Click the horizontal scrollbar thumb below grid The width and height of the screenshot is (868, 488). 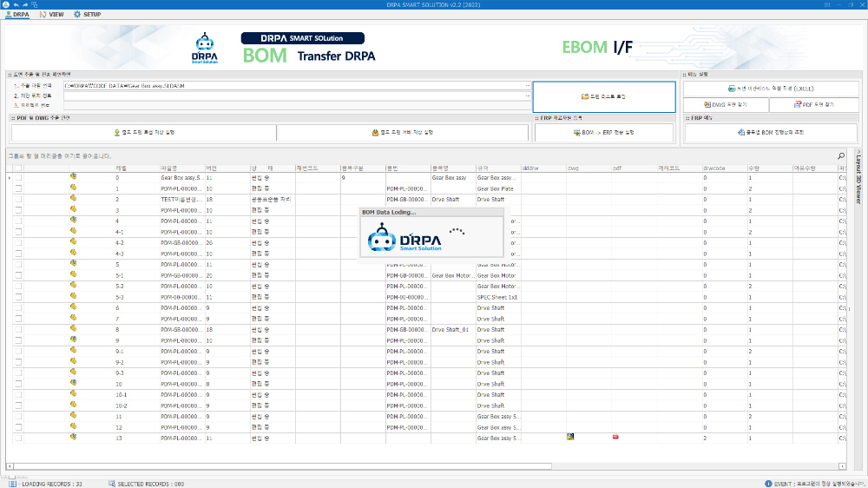[282, 466]
